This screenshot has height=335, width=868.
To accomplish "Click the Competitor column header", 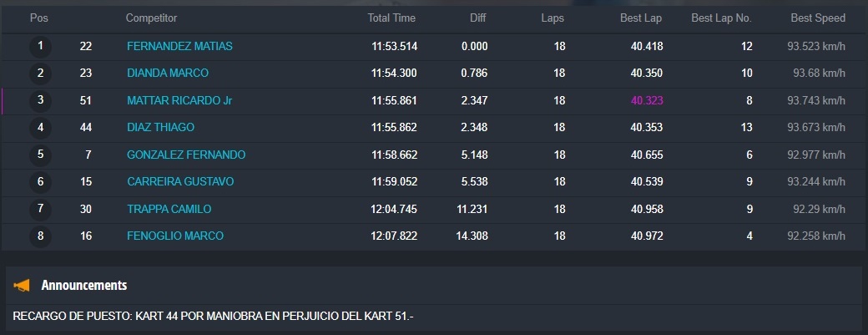I will click(151, 18).
